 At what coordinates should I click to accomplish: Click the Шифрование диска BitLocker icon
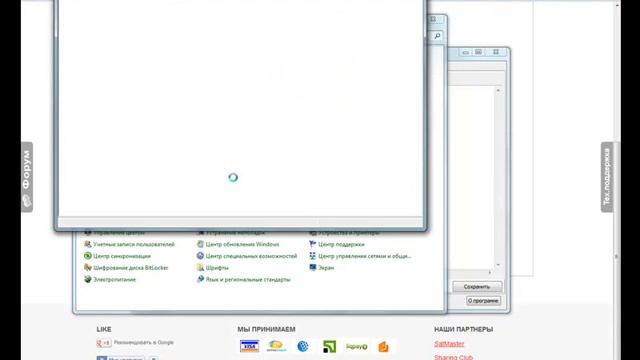point(87,268)
